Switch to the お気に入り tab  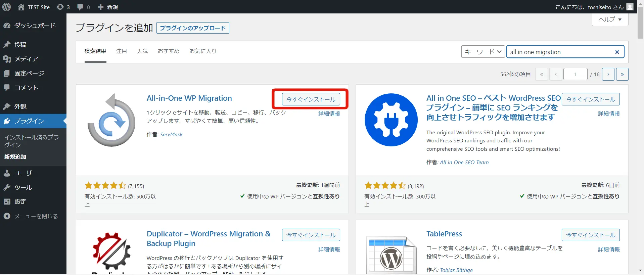(203, 51)
